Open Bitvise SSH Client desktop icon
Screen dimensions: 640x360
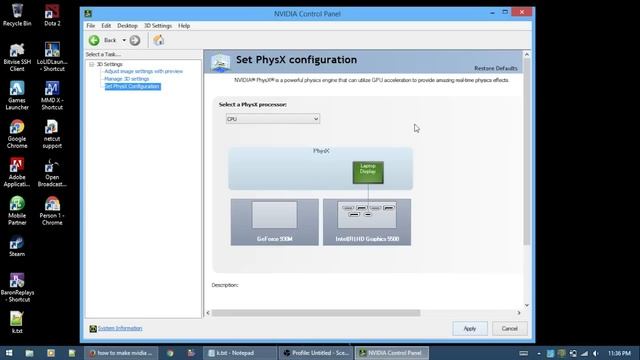click(x=17, y=57)
